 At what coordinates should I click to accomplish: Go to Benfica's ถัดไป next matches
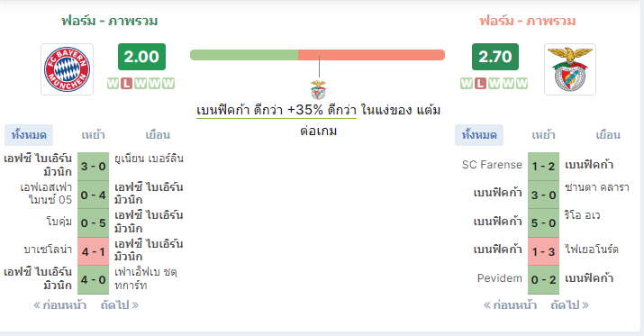click(x=569, y=305)
